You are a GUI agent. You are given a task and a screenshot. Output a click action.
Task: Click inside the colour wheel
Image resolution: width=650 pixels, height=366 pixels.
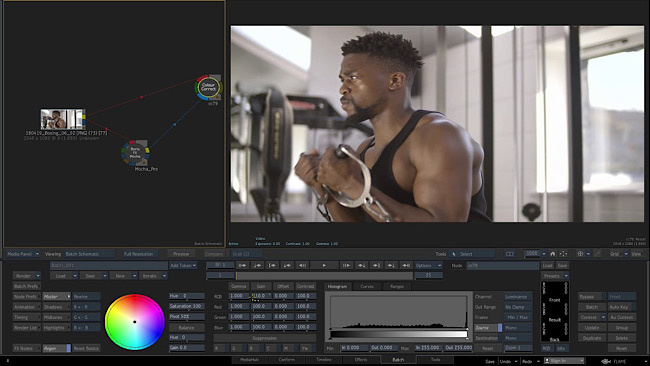[135, 322]
